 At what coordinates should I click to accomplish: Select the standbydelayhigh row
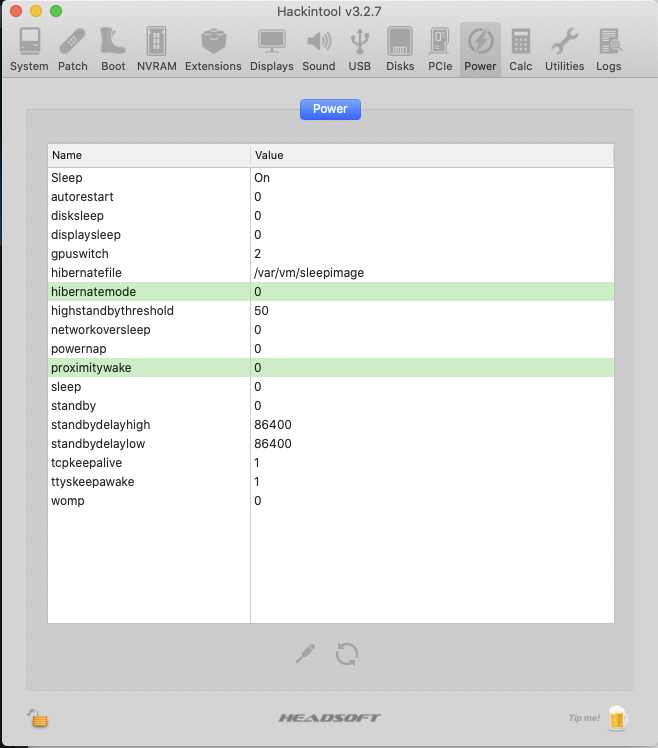(331, 425)
